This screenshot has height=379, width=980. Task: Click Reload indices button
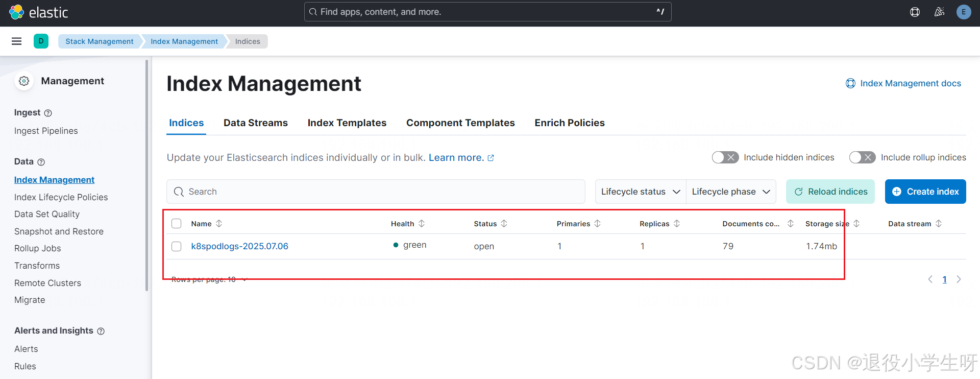point(830,192)
